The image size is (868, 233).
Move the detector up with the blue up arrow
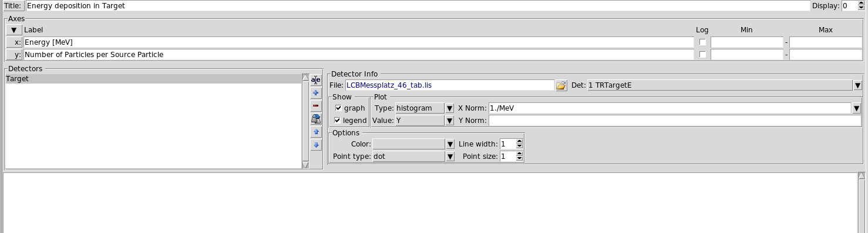(316, 132)
